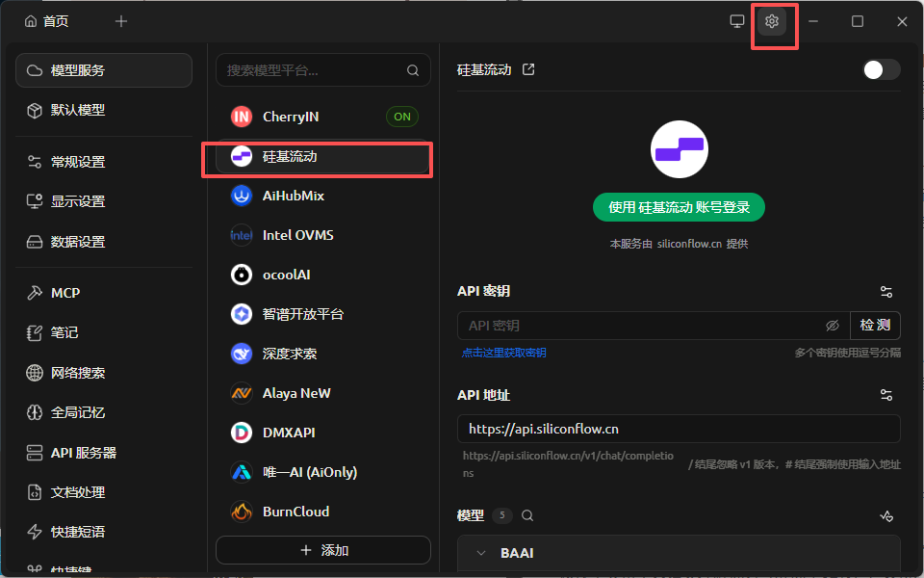
Task: Open 笔记 settings
Action: (104, 332)
